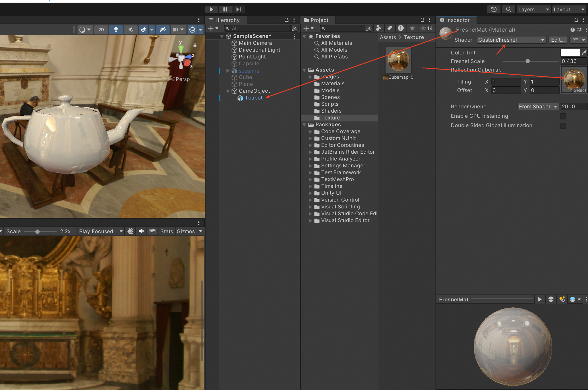Screen dimensions: 588x390
Task: Select the Cubemap_0 asset thumbnail
Action: pos(398,60)
